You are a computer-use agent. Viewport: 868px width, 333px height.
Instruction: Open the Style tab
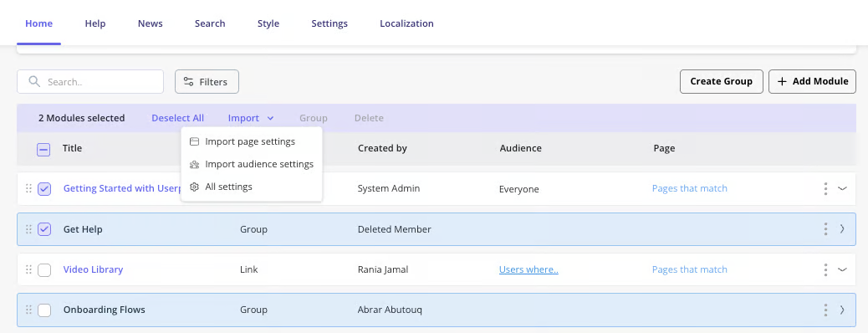click(268, 23)
